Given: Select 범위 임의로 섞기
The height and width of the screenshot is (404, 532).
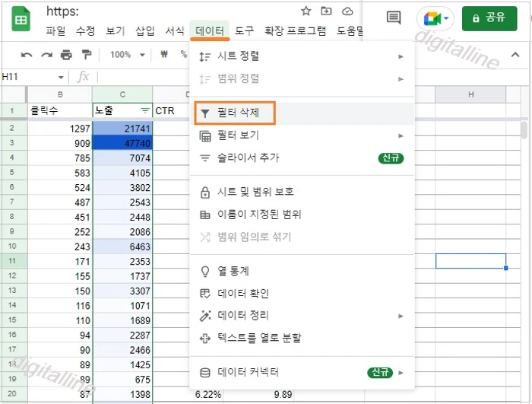Looking at the screenshot, I should point(302,237).
